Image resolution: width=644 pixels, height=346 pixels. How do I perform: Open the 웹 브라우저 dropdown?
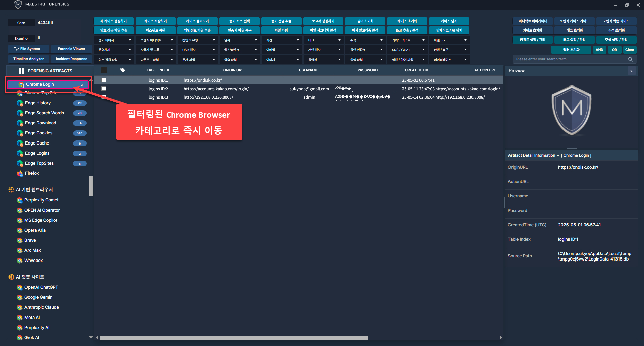tap(240, 50)
